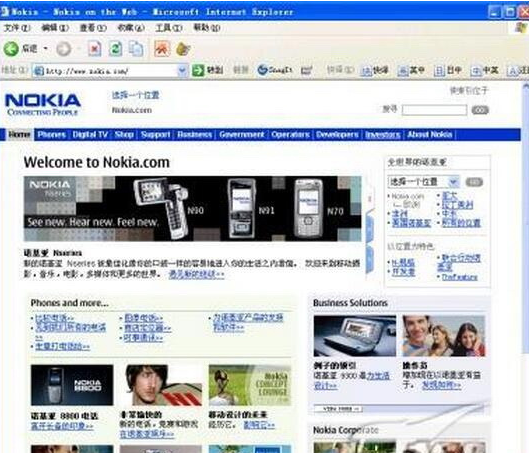529x453 pixels.
Task: Open the Favorites toolbar icon
Action: tap(183, 49)
